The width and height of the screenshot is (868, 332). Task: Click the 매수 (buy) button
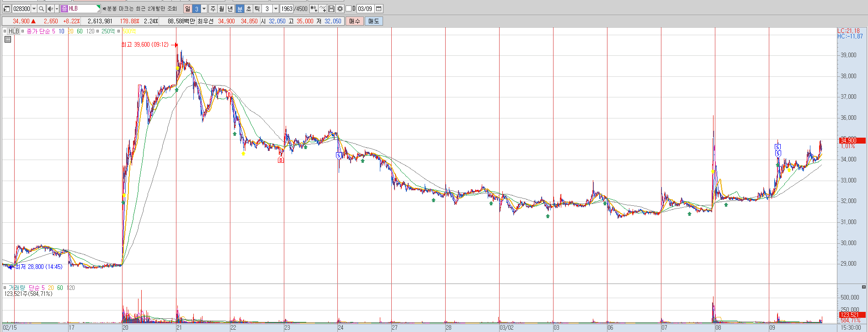point(355,21)
